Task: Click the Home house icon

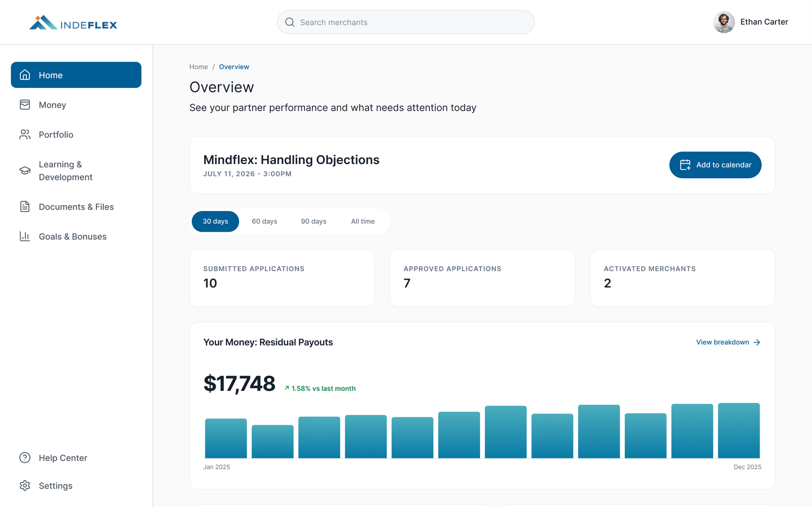Action: pyautogui.click(x=25, y=75)
